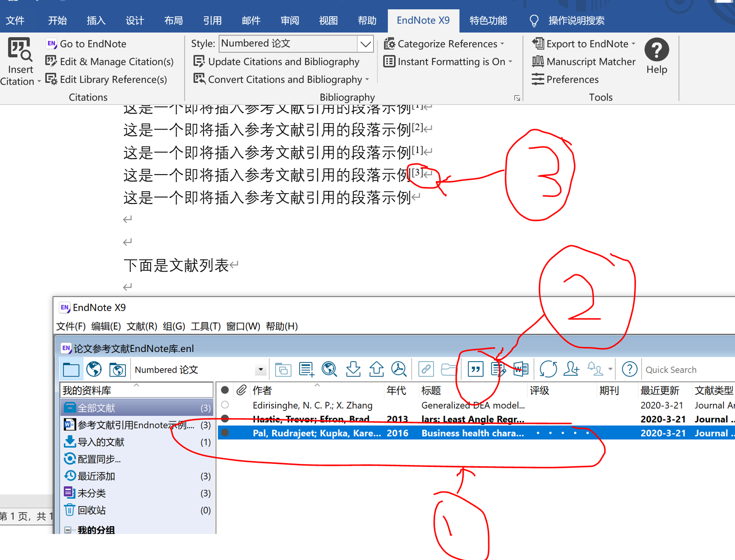
Task: Switch to the 特色功能 ribbon tab
Action: [x=488, y=21]
